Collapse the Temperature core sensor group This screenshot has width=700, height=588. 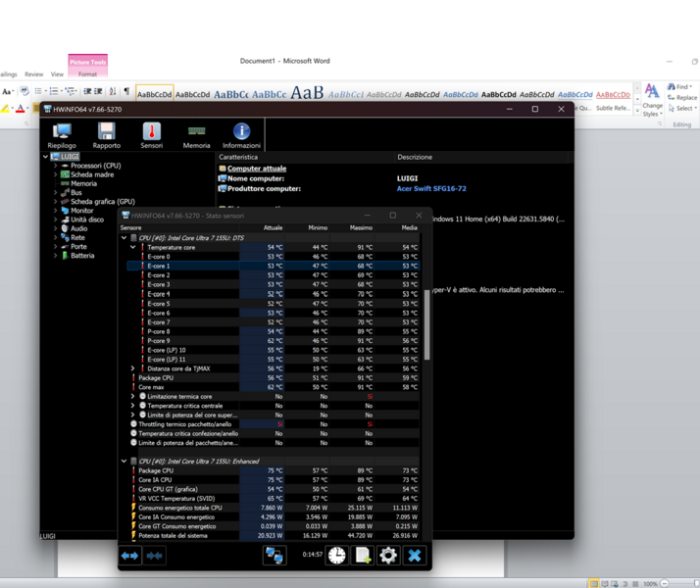coord(133,247)
